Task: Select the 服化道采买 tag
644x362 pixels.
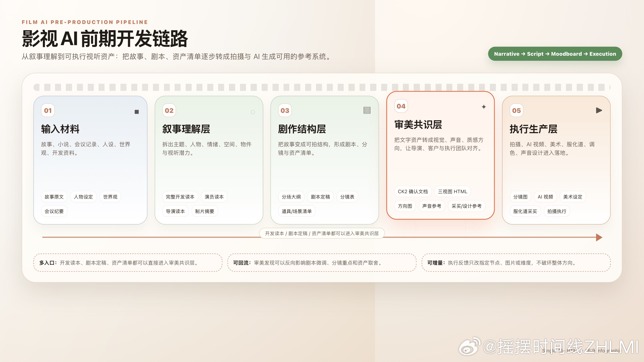Action: pos(525,211)
